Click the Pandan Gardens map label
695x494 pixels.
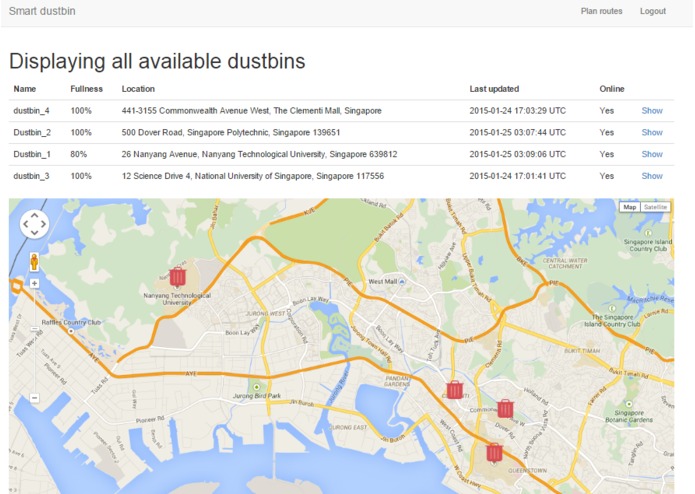point(397,381)
